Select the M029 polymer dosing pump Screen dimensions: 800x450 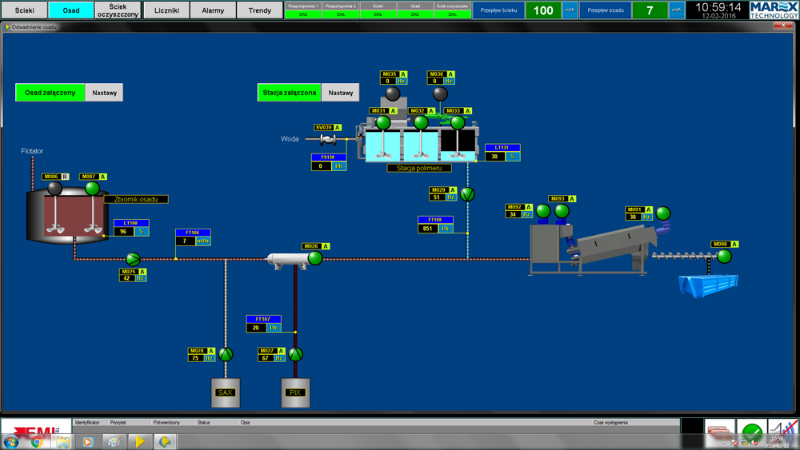click(x=465, y=194)
